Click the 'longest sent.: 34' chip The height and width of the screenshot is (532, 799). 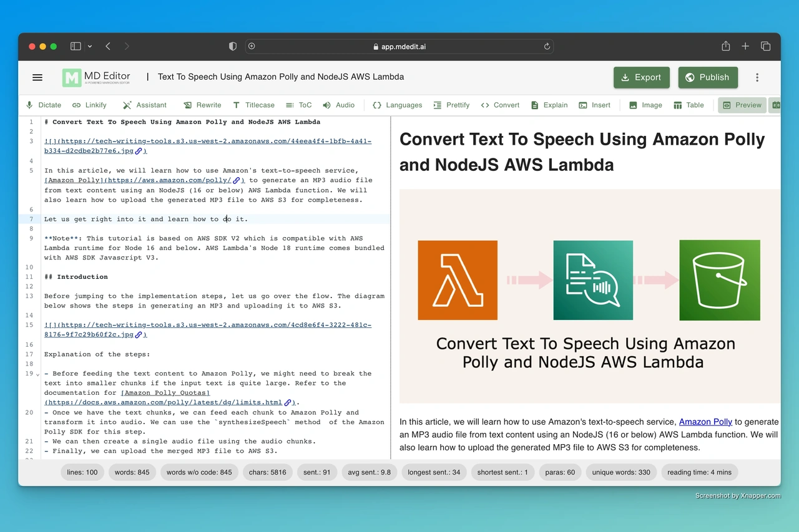tap(434, 472)
